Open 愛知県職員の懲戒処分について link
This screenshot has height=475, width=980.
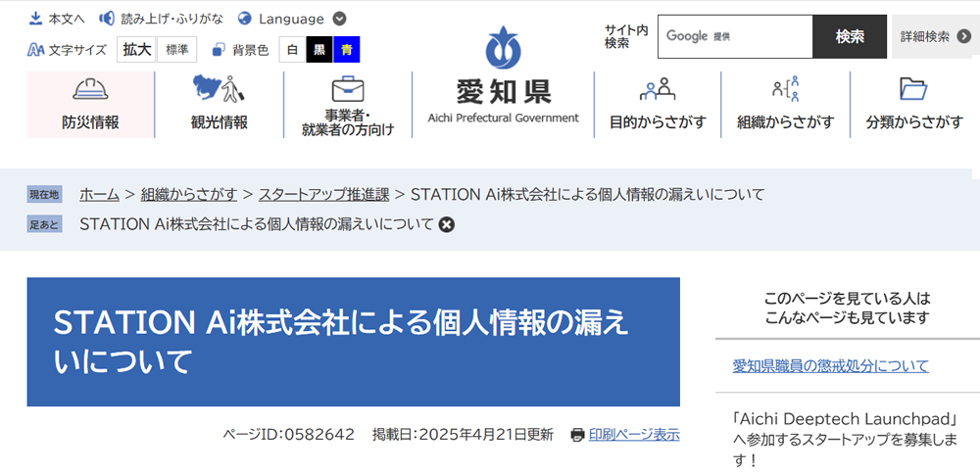click(831, 365)
